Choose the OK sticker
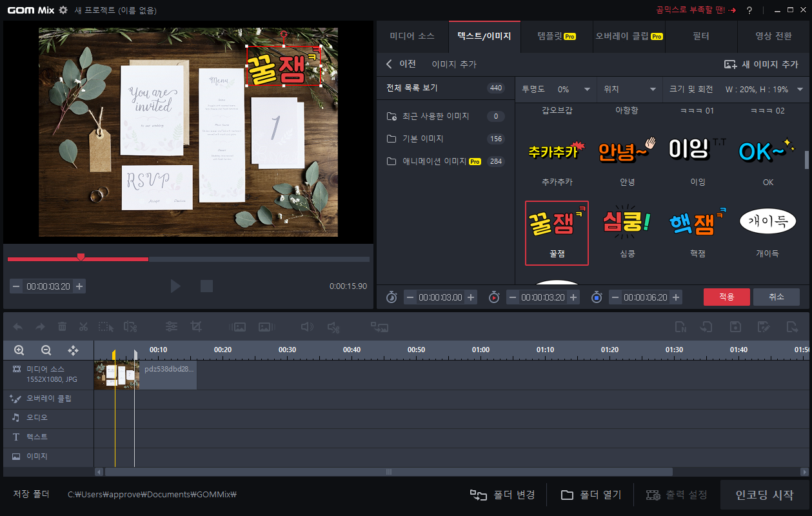Viewport: 812px width, 516px height. [768, 159]
